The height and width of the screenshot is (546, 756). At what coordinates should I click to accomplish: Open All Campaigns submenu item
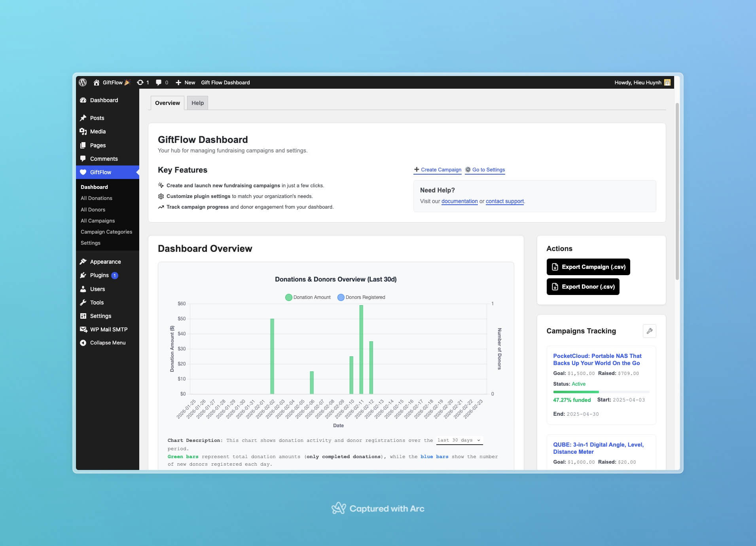click(98, 221)
